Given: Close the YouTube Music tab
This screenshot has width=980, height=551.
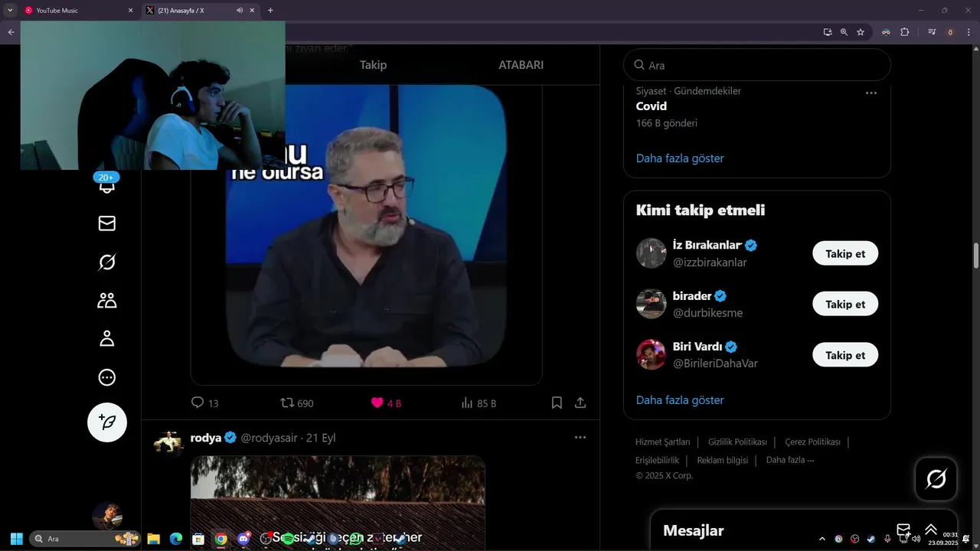Looking at the screenshot, I should (x=130, y=11).
